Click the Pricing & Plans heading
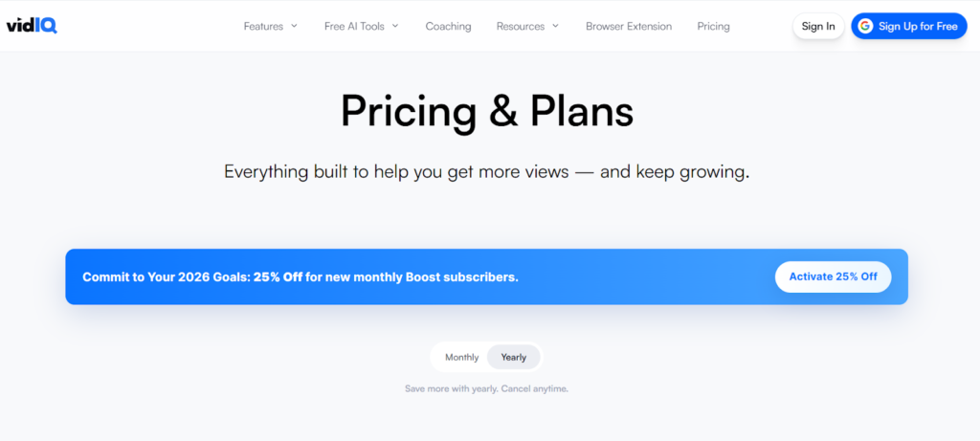This screenshot has width=980, height=441. tap(486, 111)
